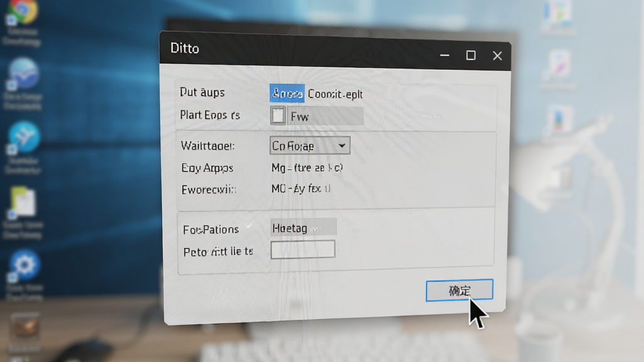
Task: Minimize the Ditto window
Action: coord(445,55)
